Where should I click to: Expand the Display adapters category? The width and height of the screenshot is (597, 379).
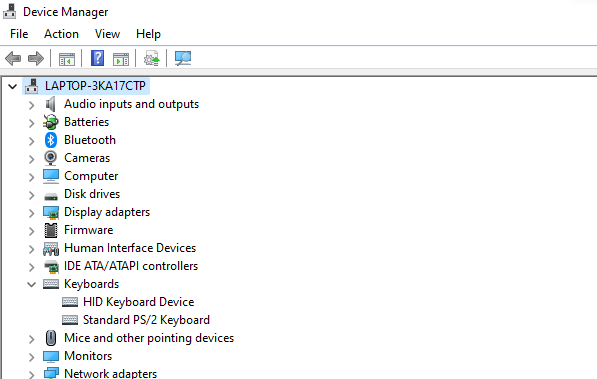[x=32, y=213]
